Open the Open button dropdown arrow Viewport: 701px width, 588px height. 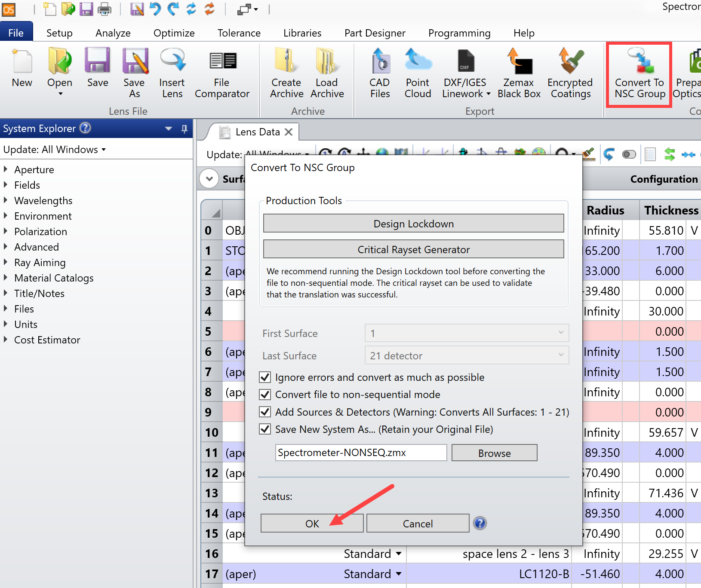60,94
